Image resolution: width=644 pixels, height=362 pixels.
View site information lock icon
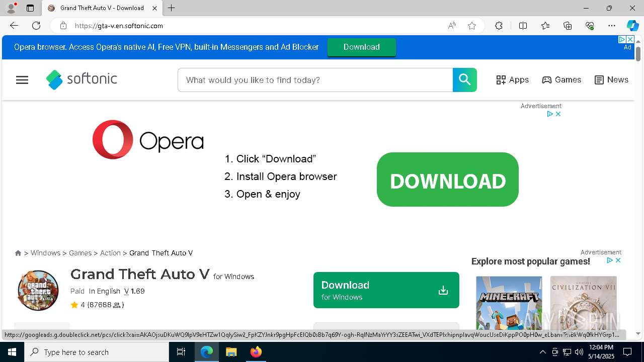click(63, 26)
